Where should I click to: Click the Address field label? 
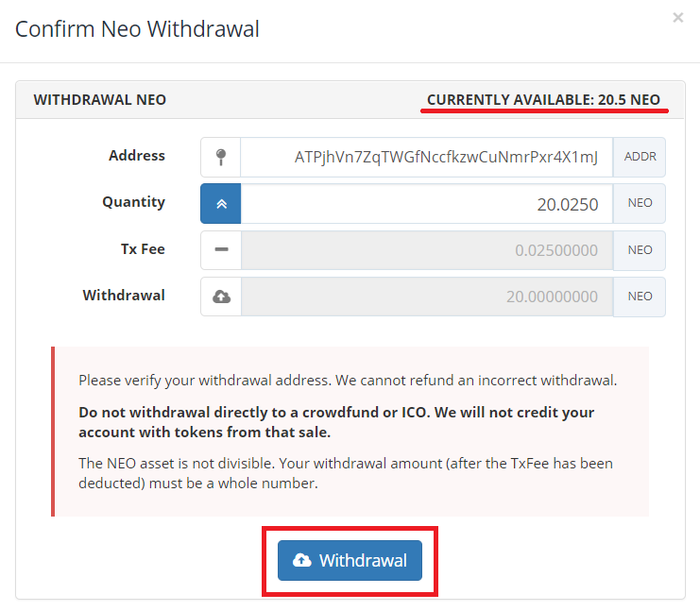(x=137, y=156)
